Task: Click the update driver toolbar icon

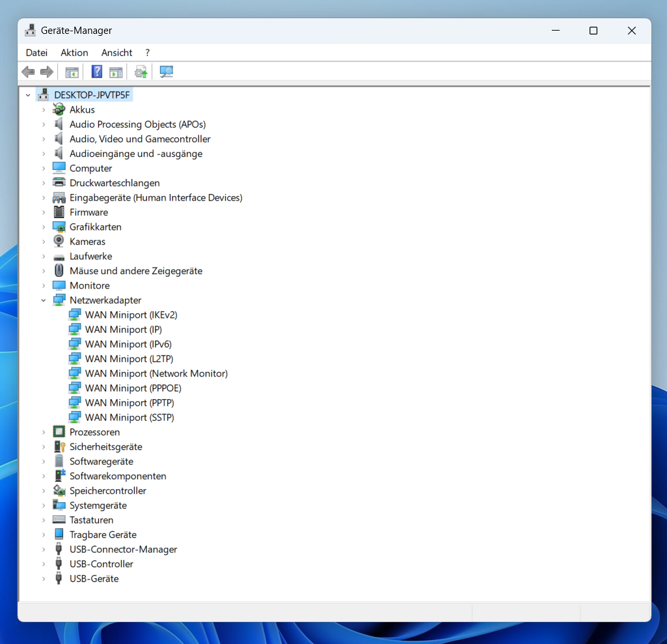Action: (141, 72)
